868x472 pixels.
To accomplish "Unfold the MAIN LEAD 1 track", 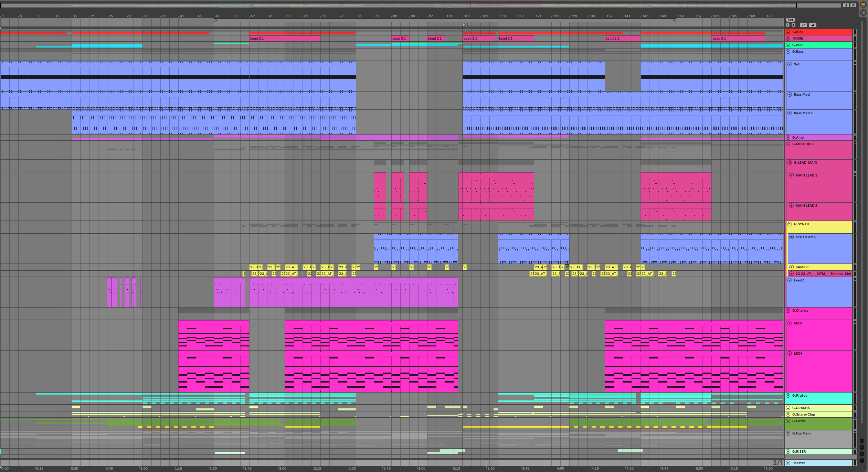I will (792, 175).
